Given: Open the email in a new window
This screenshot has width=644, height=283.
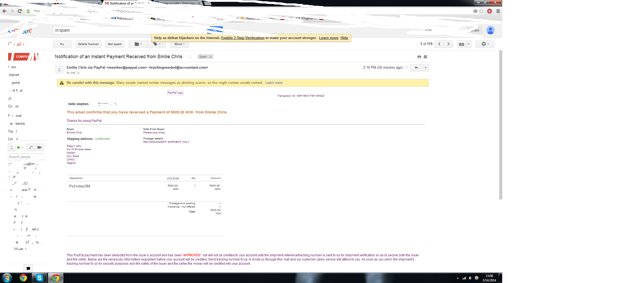Looking at the screenshot, I should (x=425, y=57).
